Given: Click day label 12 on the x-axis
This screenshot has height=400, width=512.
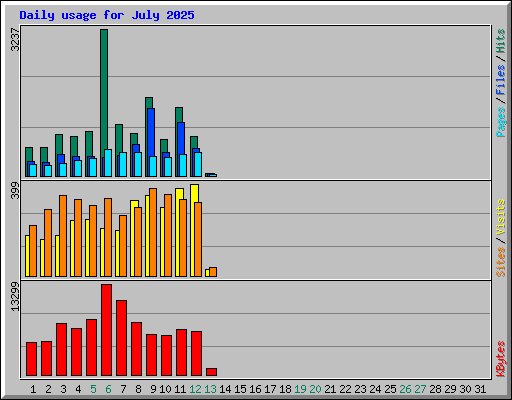Looking at the screenshot, I should click(195, 389).
